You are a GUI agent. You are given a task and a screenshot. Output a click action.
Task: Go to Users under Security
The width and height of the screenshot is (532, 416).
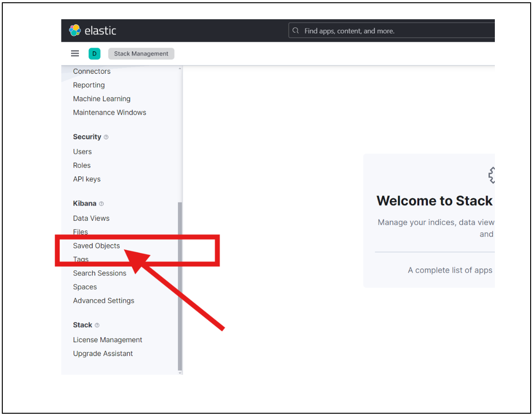tap(83, 152)
